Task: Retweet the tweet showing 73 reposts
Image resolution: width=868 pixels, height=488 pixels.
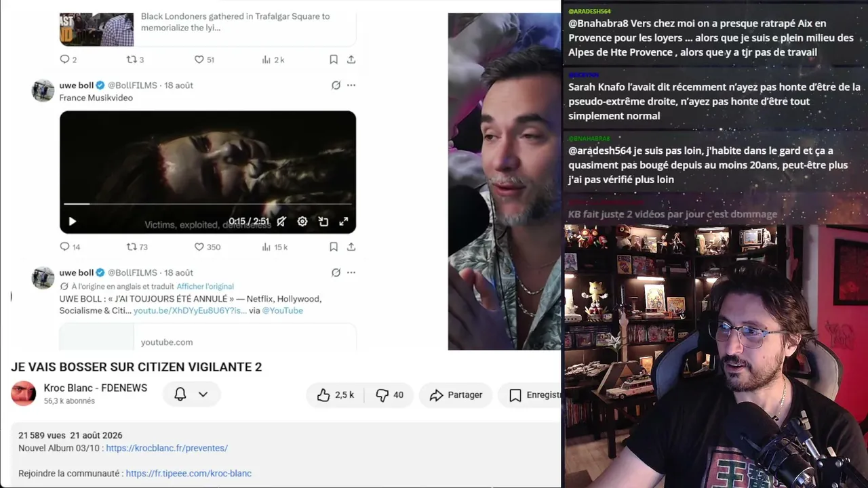Action: tap(132, 247)
